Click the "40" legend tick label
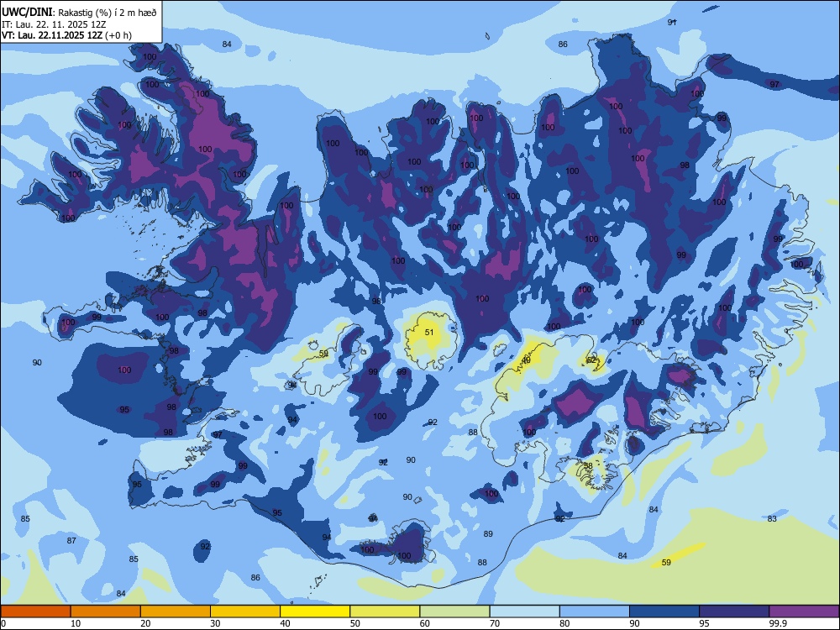Screen dimensions: 840x630 285,623
